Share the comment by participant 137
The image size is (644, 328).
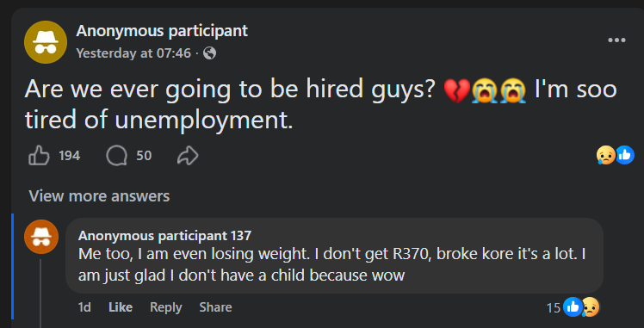(215, 307)
